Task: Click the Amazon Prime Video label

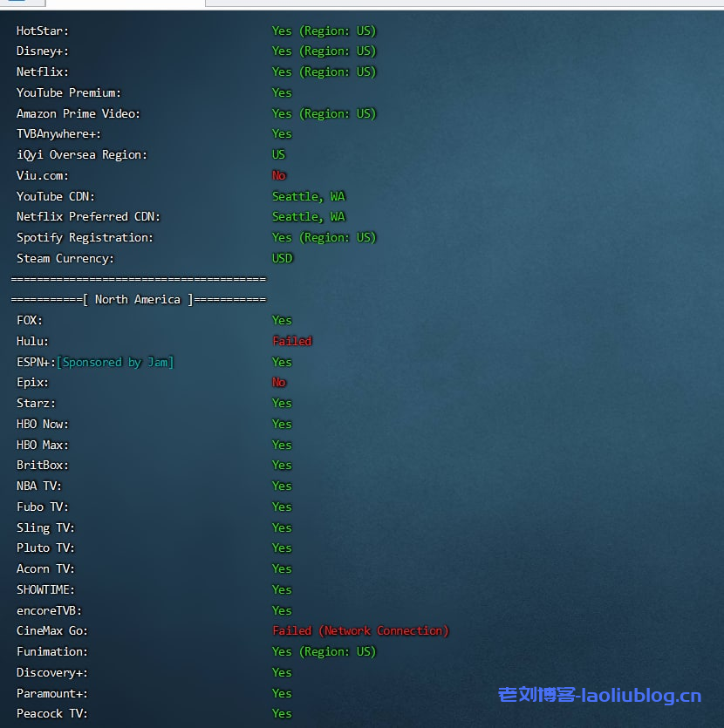Action: pos(79,113)
